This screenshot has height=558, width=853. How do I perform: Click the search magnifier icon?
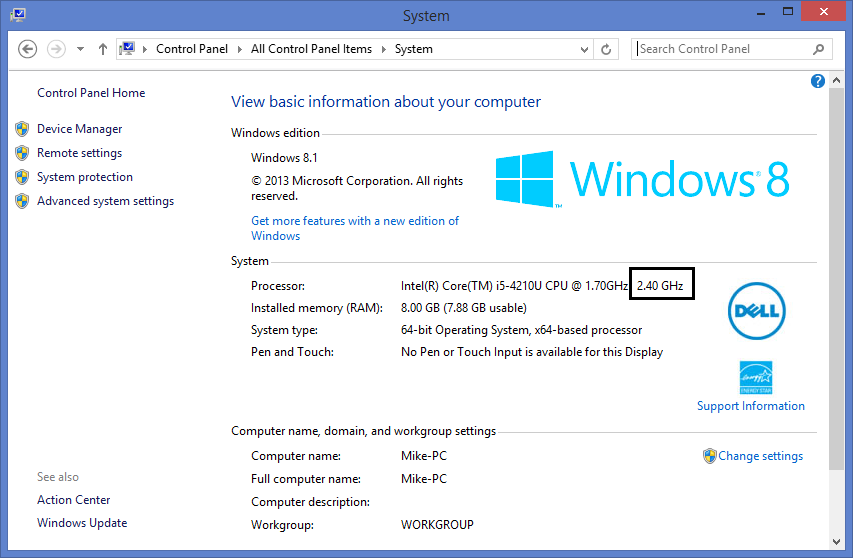tap(818, 49)
